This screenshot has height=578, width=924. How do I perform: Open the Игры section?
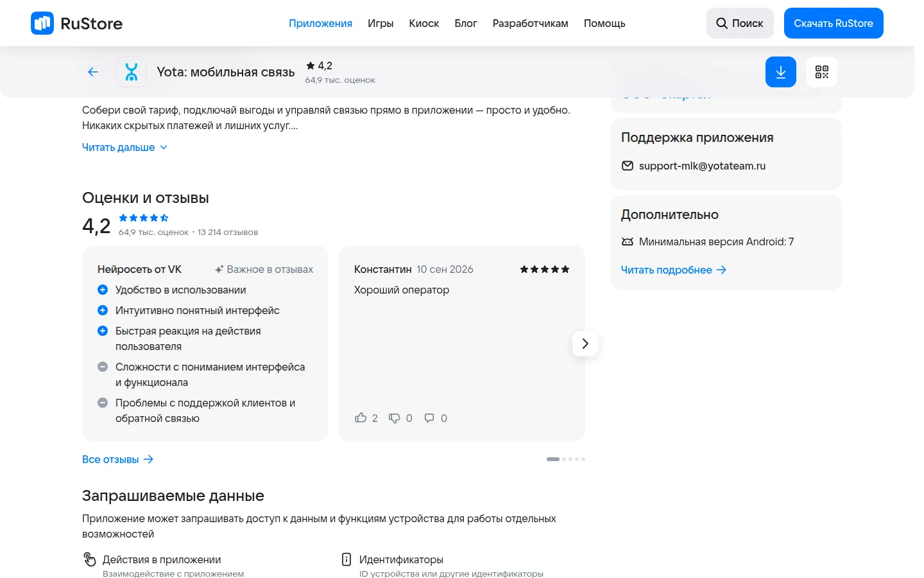(381, 23)
